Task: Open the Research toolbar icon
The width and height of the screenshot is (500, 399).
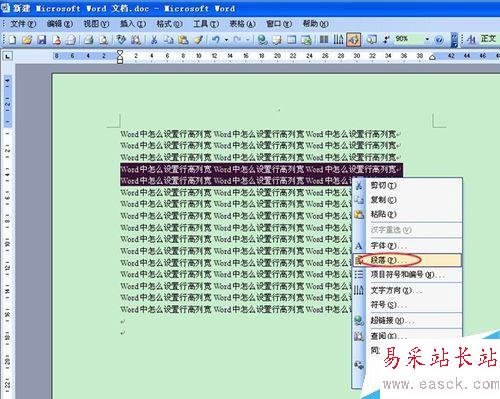Action: pos(136,40)
